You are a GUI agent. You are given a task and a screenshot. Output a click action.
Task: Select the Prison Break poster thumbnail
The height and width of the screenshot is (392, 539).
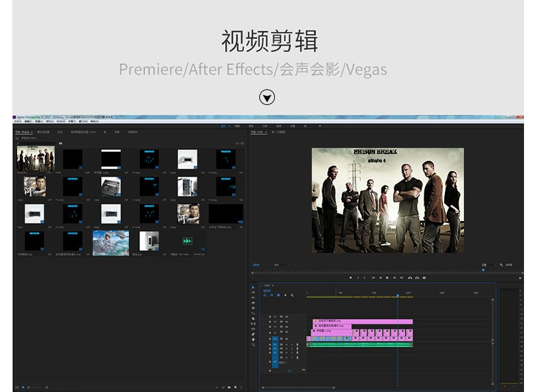tap(35, 159)
